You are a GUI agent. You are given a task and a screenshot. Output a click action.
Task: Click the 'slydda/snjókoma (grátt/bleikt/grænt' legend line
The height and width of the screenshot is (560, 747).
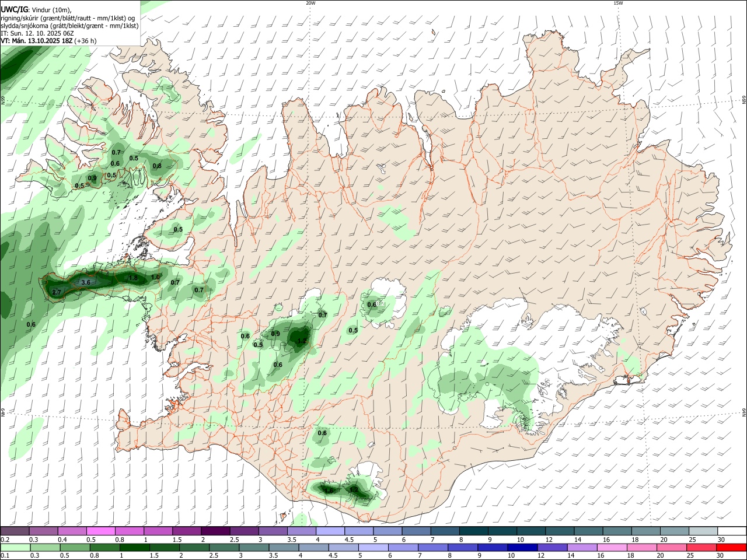coord(69,26)
